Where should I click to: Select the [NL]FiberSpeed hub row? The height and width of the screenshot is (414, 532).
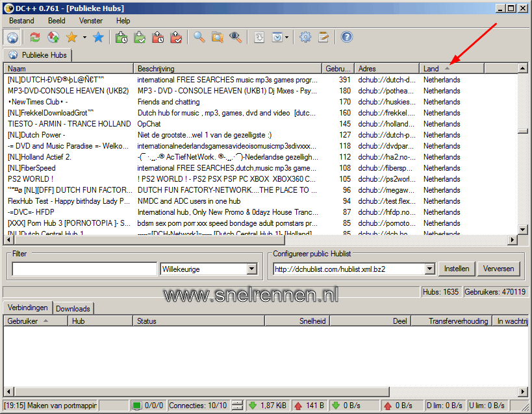(260, 168)
